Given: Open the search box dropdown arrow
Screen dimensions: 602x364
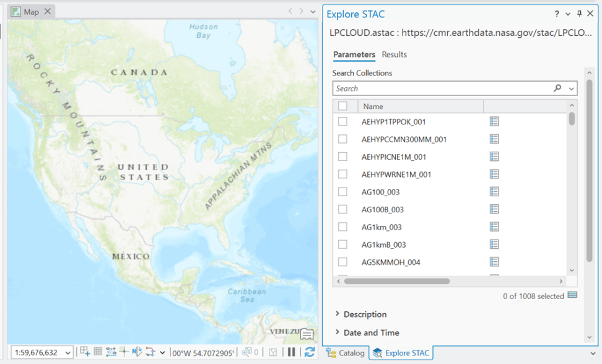Looking at the screenshot, I should coord(571,89).
